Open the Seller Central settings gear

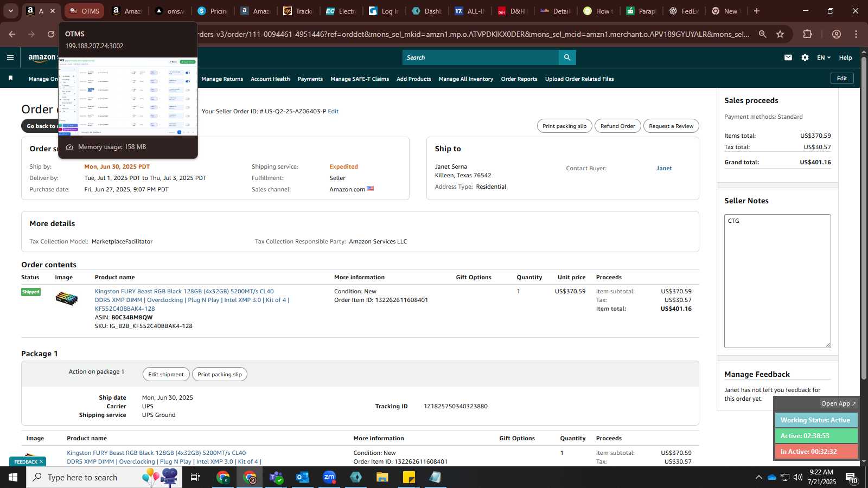pyautogui.click(x=805, y=57)
